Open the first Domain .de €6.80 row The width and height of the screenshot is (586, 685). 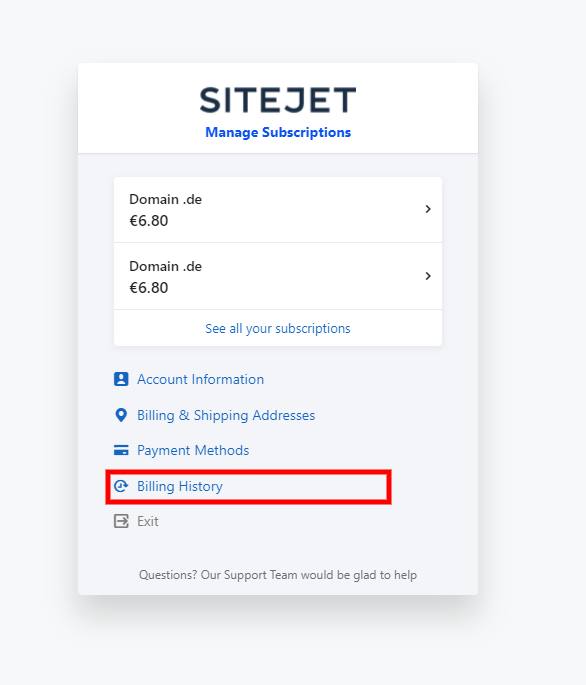pyautogui.click(x=278, y=210)
